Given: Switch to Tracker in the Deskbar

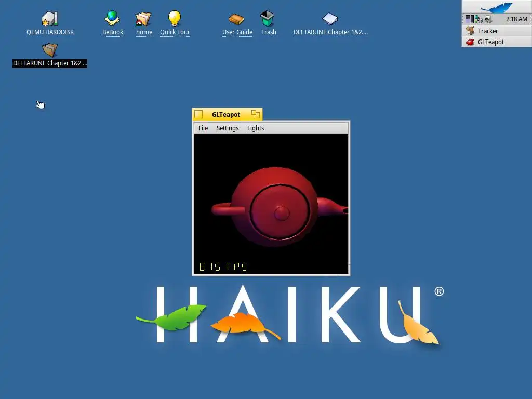Looking at the screenshot, I should 497,31.
